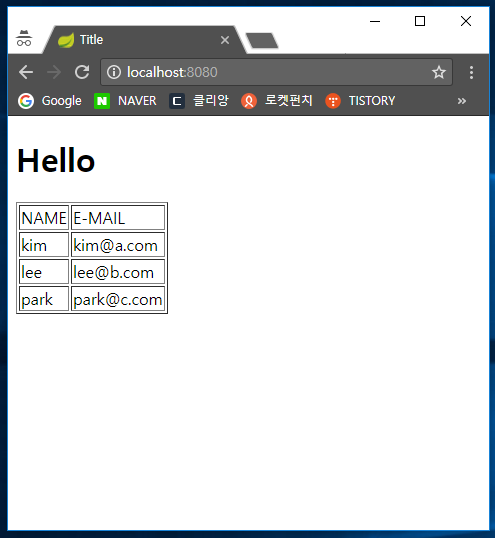The height and width of the screenshot is (538, 495).
Task: Minimize the browser window
Action: [375, 21]
